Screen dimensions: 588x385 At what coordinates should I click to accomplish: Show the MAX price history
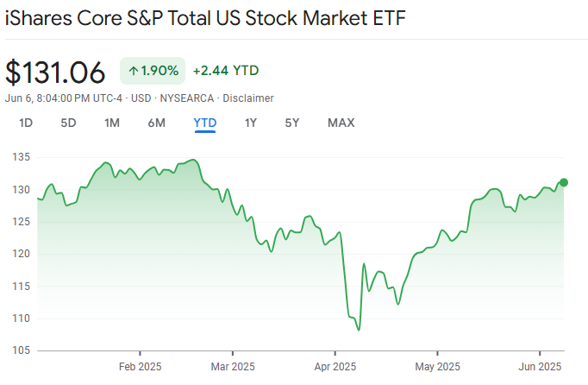pos(341,123)
